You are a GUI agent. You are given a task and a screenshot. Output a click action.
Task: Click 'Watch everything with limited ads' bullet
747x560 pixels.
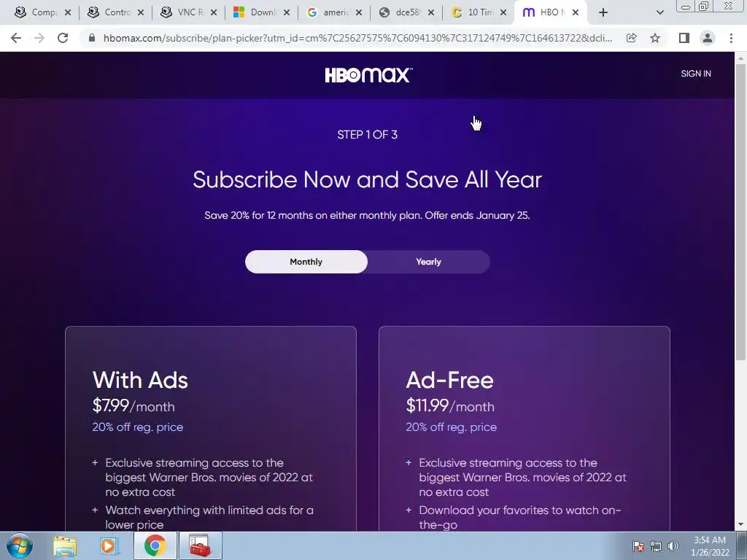tap(209, 518)
